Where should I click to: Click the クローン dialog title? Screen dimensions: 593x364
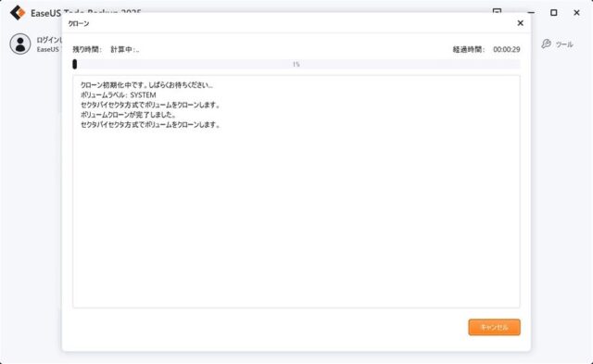(79, 23)
